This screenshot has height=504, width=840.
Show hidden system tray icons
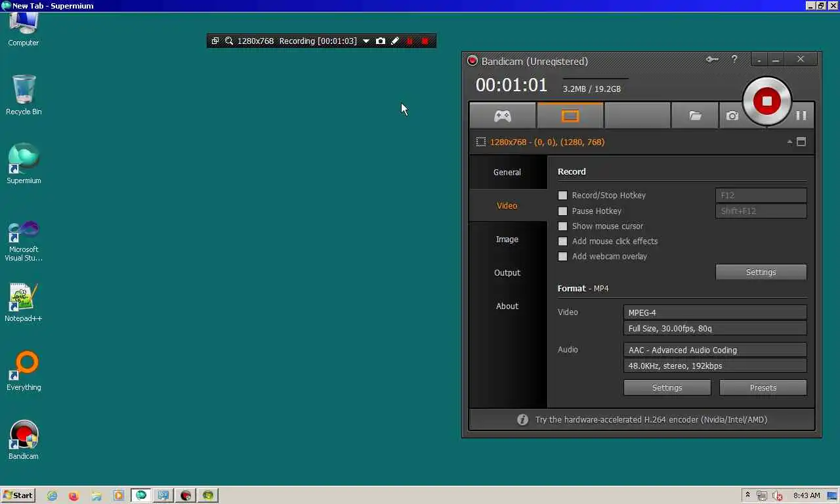click(x=747, y=495)
